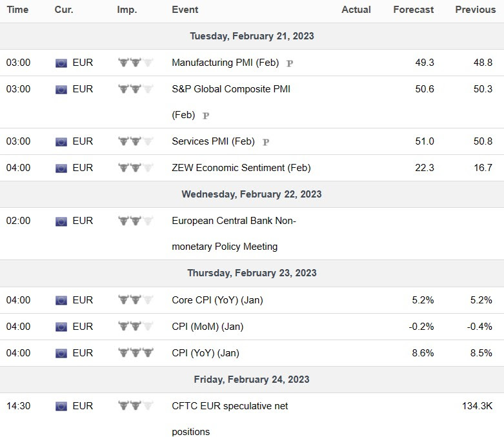
Task: Click the EUR flag in the CFTC speculative positions row
Action: [x=61, y=406]
